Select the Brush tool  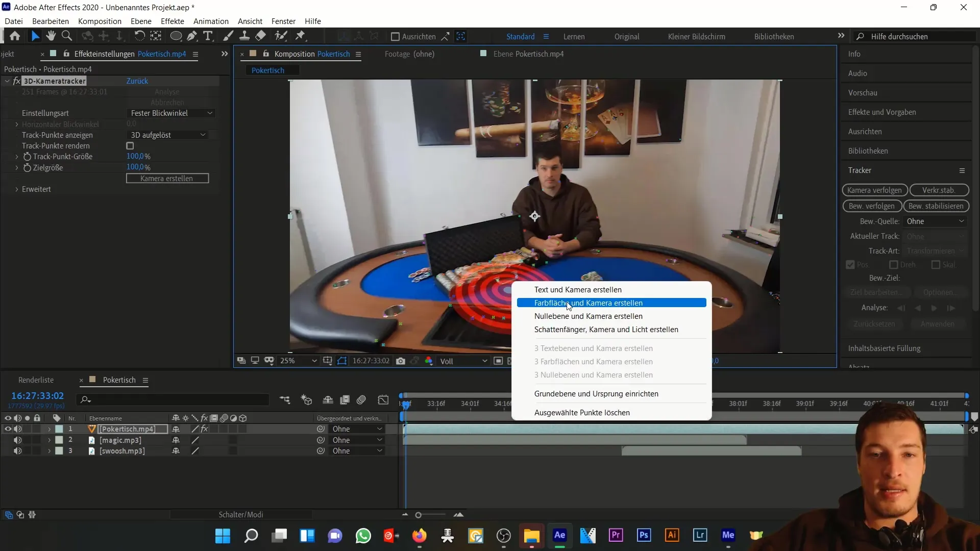(x=228, y=36)
